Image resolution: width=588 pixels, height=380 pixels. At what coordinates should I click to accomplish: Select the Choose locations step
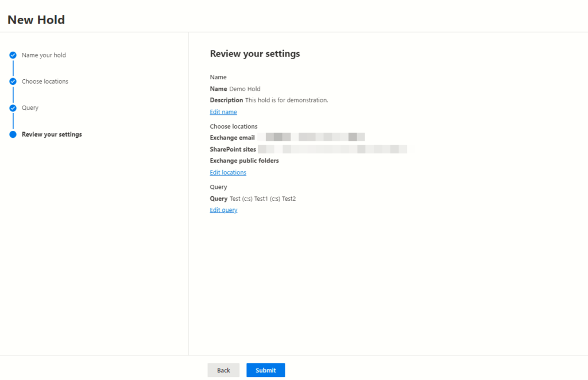(45, 82)
